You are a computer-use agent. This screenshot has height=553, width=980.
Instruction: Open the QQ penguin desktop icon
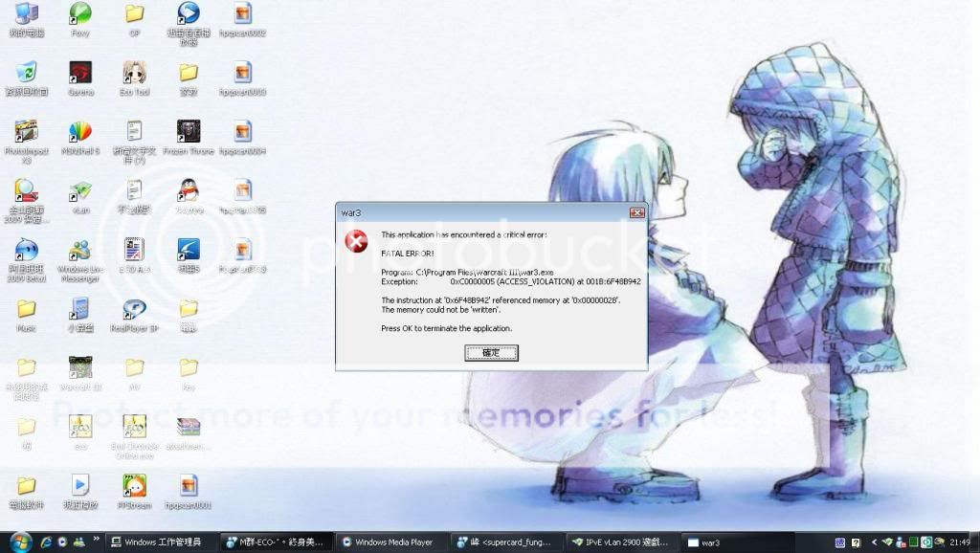(189, 191)
